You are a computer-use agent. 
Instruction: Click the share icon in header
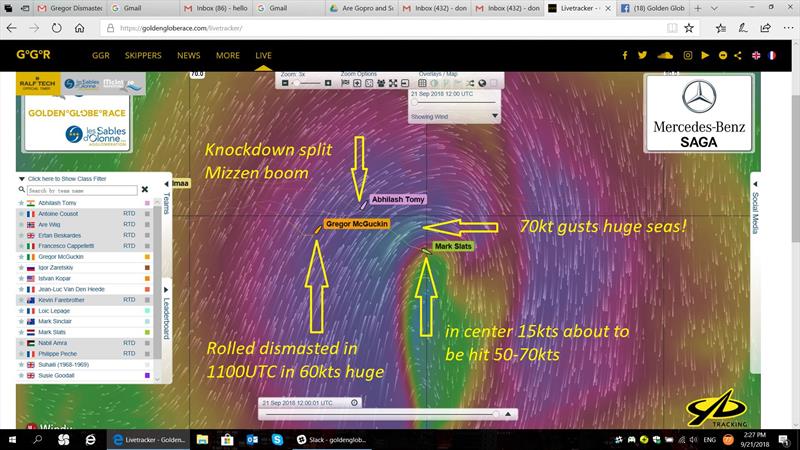[738, 55]
